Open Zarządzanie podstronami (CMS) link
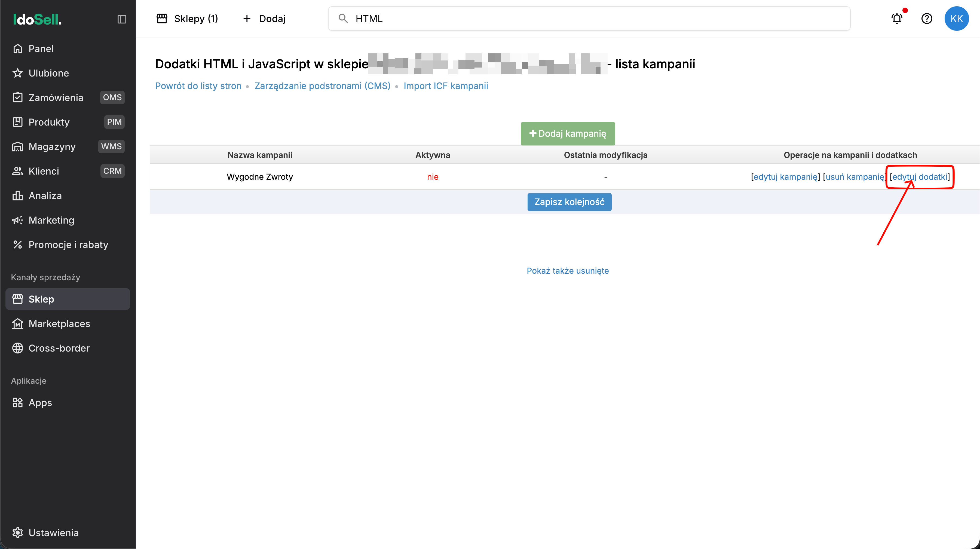The height and width of the screenshot is (549, 980). pos(323,86)
